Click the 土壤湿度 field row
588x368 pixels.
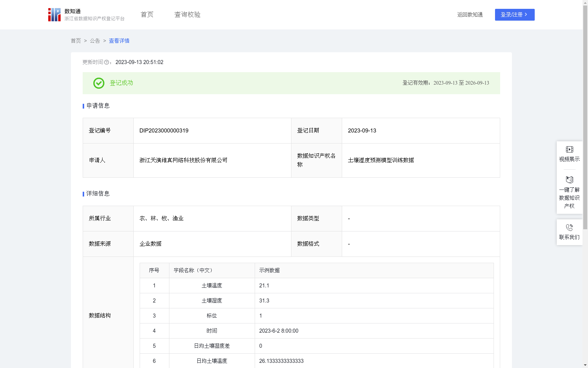tap(316, 301)
